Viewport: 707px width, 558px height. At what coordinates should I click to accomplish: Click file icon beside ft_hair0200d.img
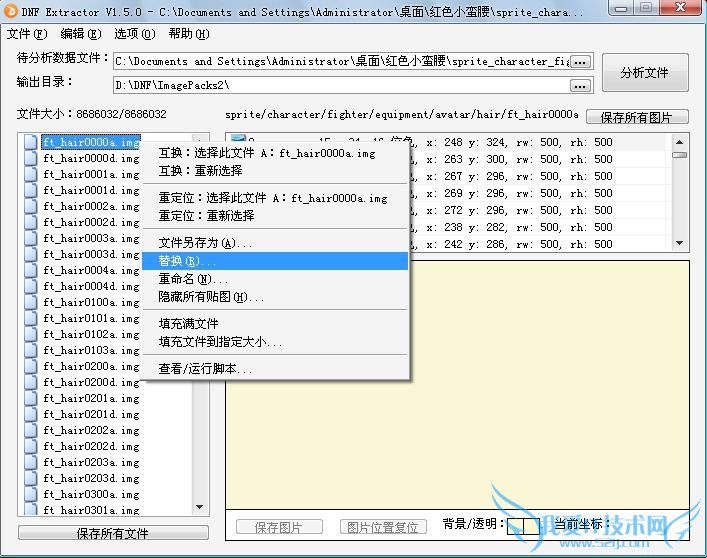point(30,382)
